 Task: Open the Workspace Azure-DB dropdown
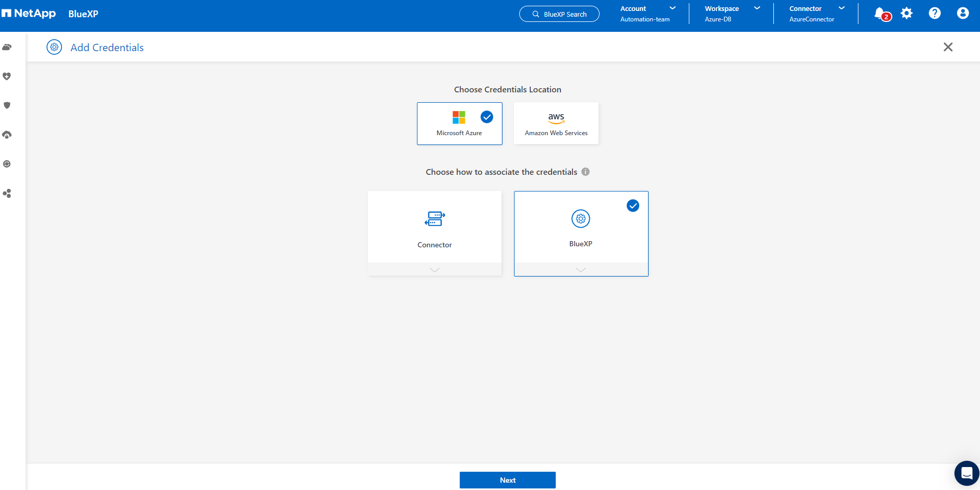(733, 14)
